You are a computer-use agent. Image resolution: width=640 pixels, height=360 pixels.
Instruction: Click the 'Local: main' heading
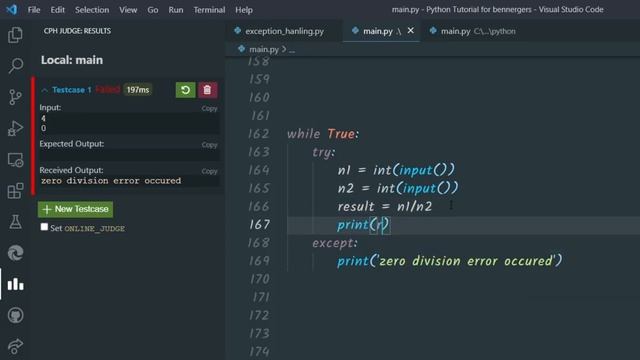[72, 60]
